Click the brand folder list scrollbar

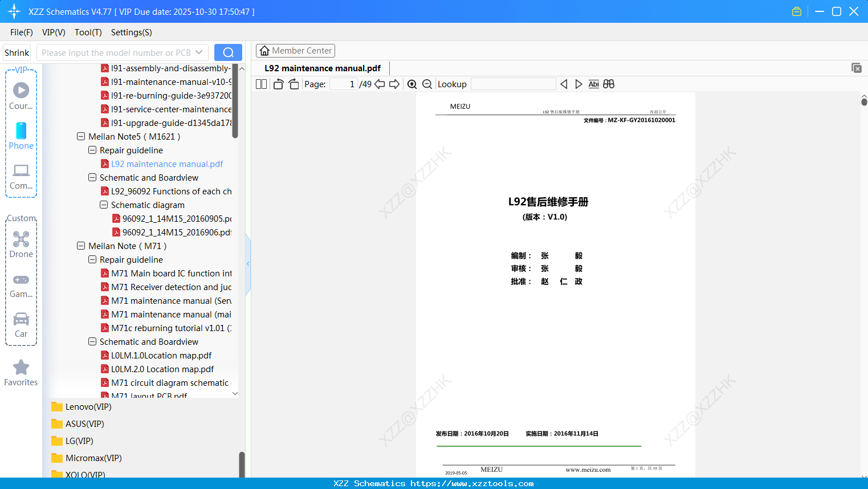(242, 464)
